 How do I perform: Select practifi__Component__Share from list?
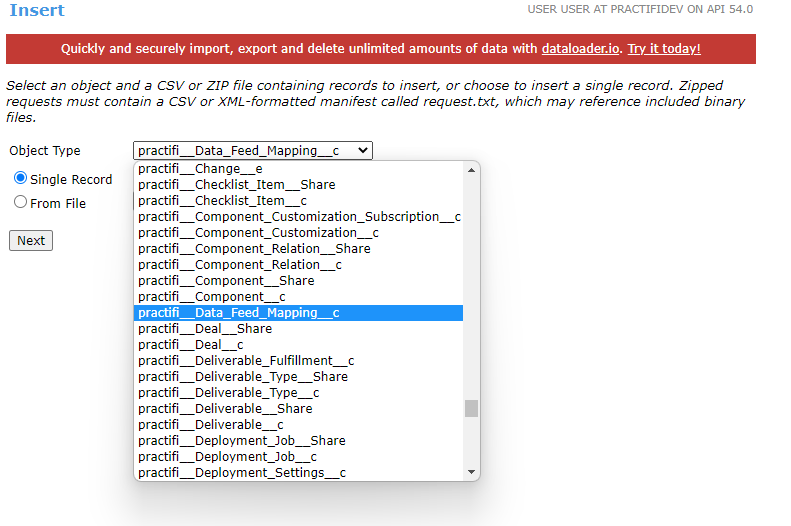point(298,280)
